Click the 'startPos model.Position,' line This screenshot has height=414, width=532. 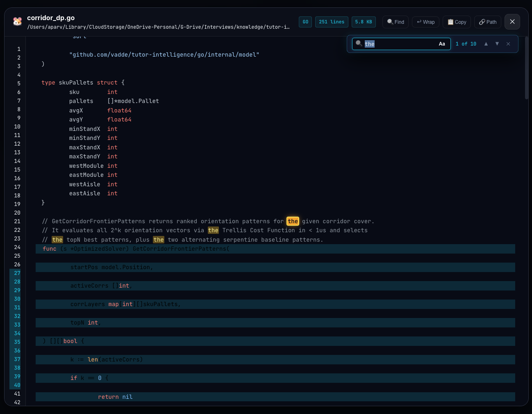pos(275,268)
